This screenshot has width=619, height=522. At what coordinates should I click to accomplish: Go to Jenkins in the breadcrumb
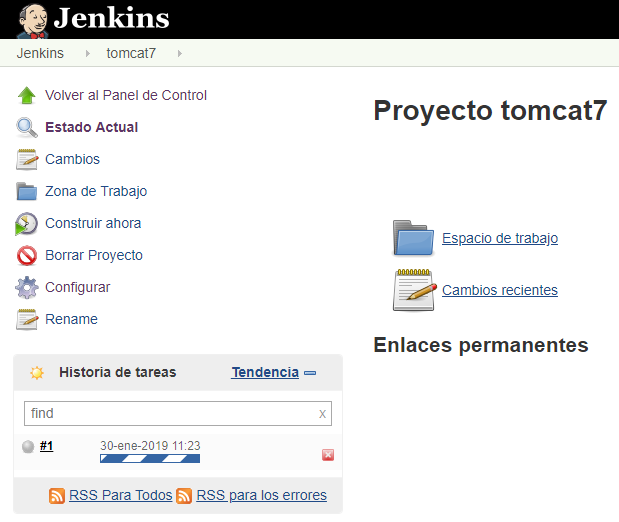(40, 53)
